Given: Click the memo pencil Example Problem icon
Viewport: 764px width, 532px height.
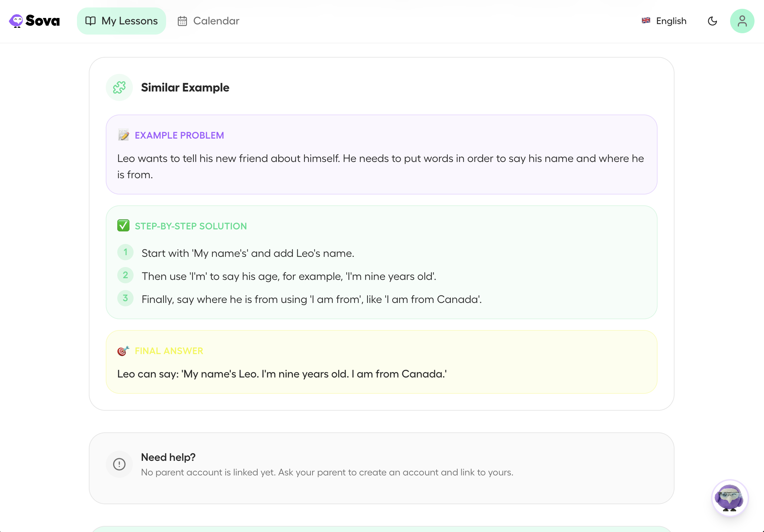Looking at the screenshot, I should tap(123, 135).
